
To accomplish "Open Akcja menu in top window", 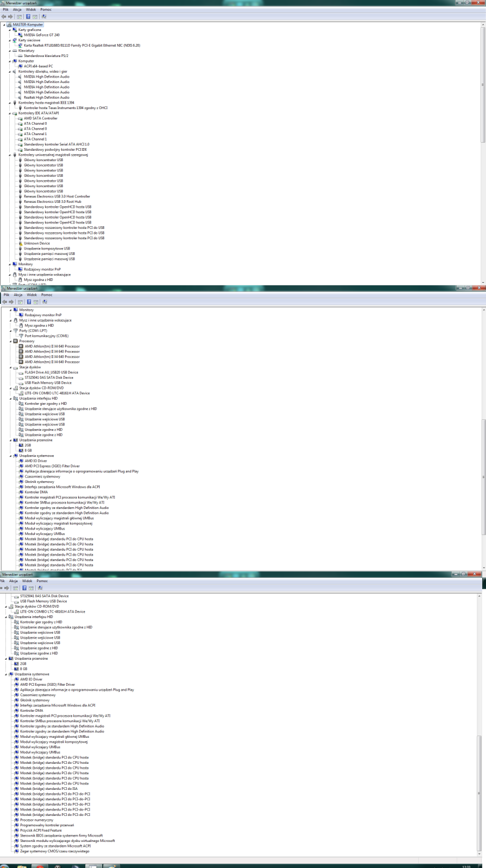I will (17, 9).
